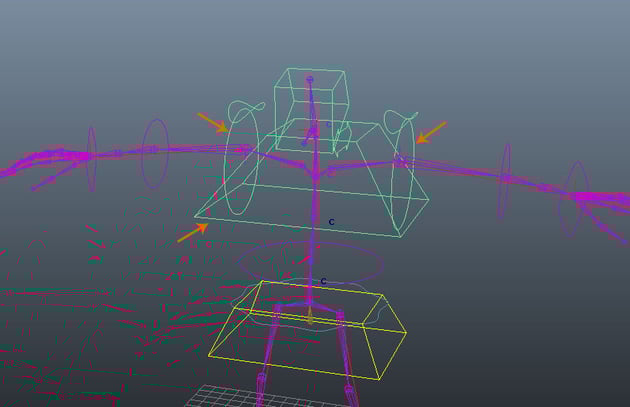Click the red C label left of the waist
This screenshot has width=630, height=407.
point(208,244)
